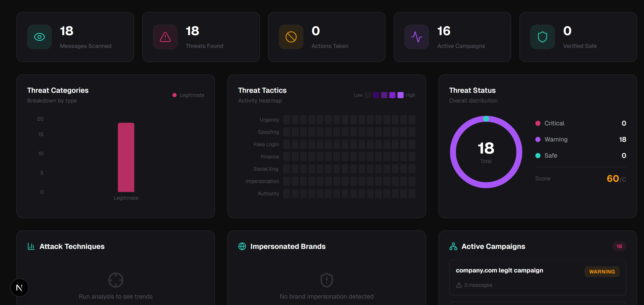Click the pink 16 campaigns count badge

[x=619, y=246]
